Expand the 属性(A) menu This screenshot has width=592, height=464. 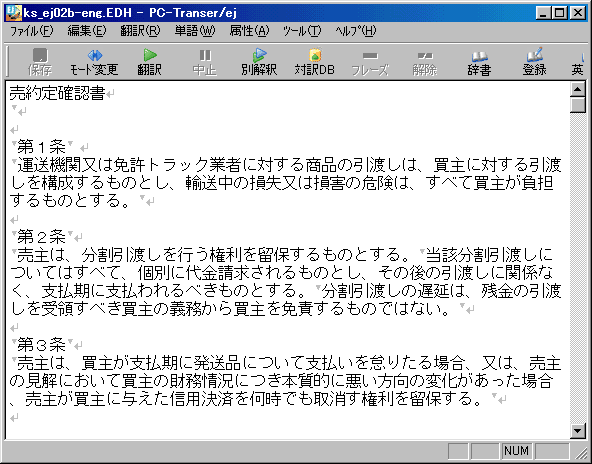[x=249, y=31]
